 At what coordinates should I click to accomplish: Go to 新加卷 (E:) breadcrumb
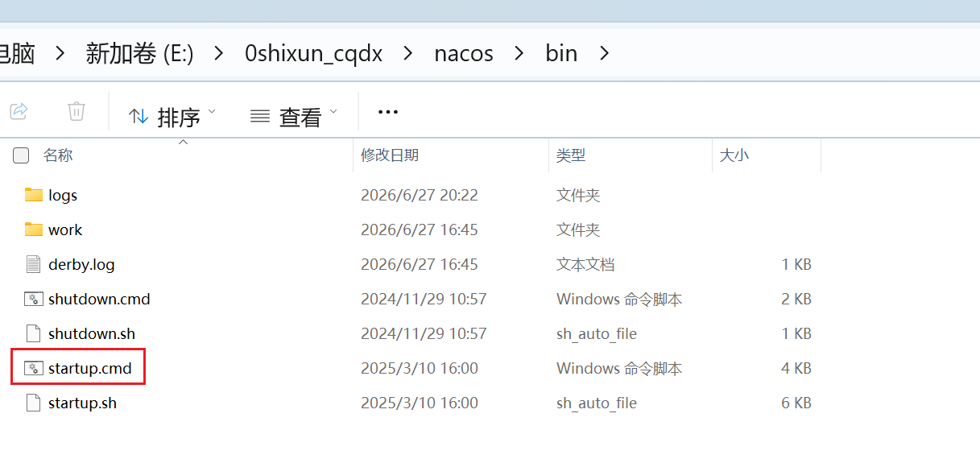[x=140, y=54]
